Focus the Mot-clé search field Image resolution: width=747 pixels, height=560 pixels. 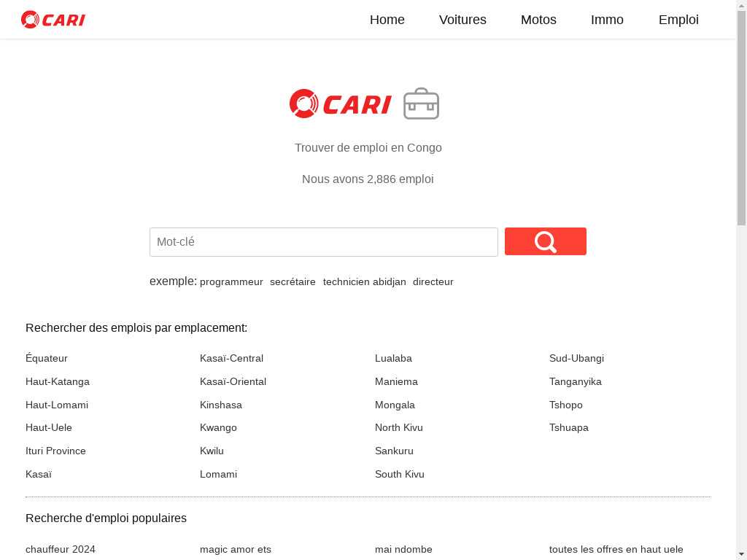click(323, 242)
